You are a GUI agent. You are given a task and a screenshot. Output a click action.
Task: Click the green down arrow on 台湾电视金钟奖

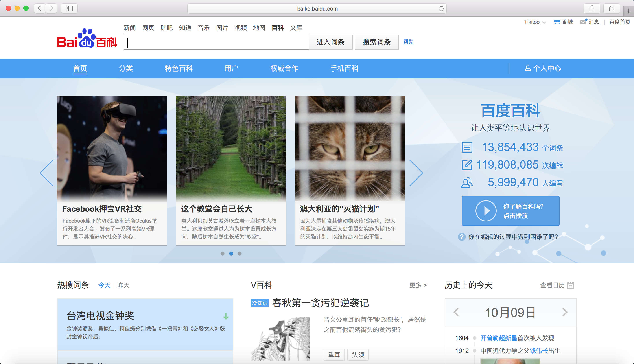(x=226, y=316)
